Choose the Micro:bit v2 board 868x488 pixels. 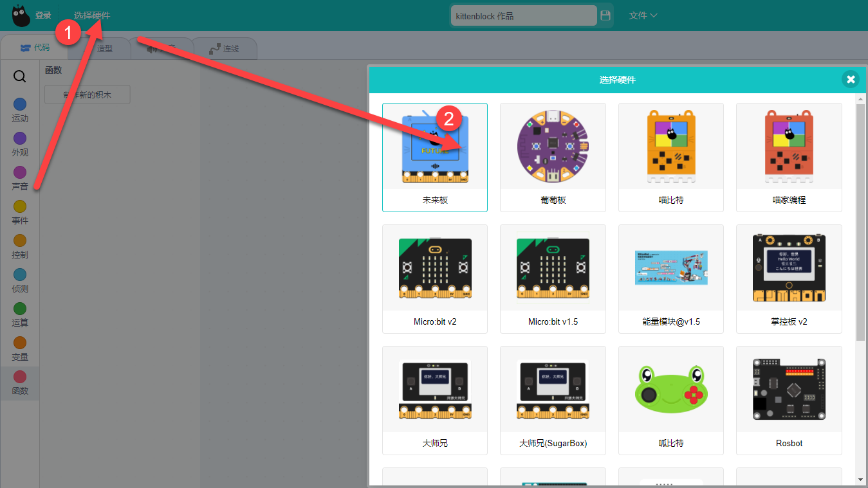tap(435, 268)
